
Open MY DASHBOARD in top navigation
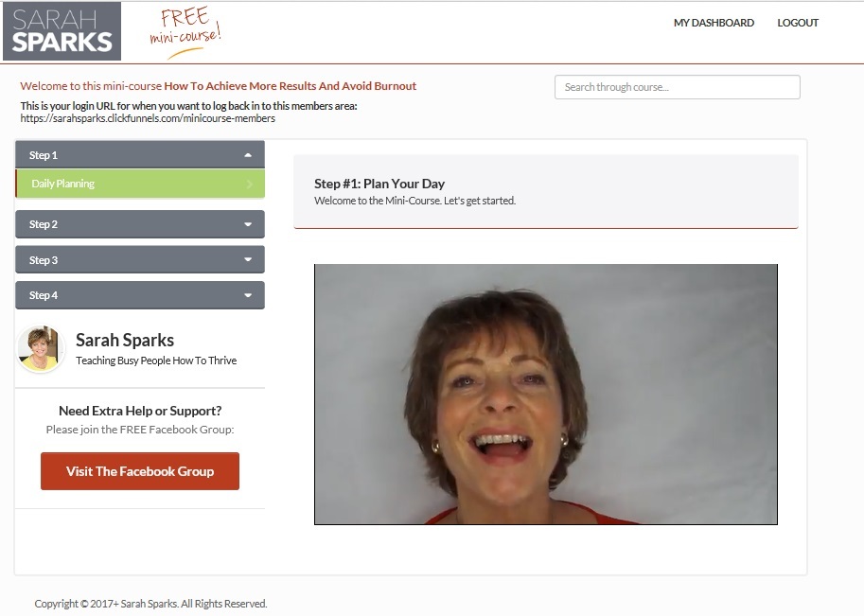coord(714,23)
